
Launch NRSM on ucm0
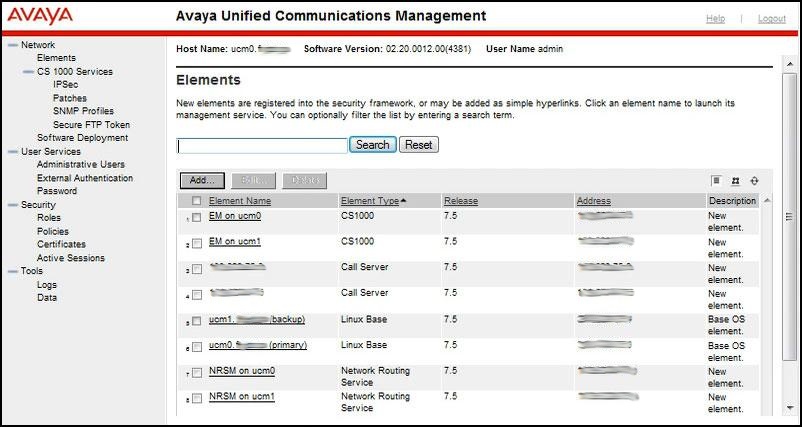pyautogui.click(x=242, y=371)
